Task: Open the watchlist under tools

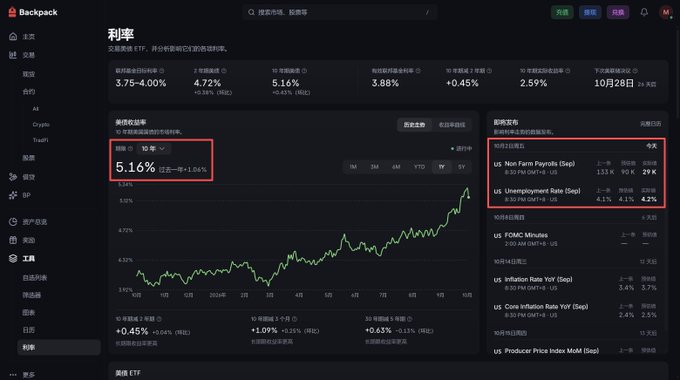Action: tap(35, 278)
